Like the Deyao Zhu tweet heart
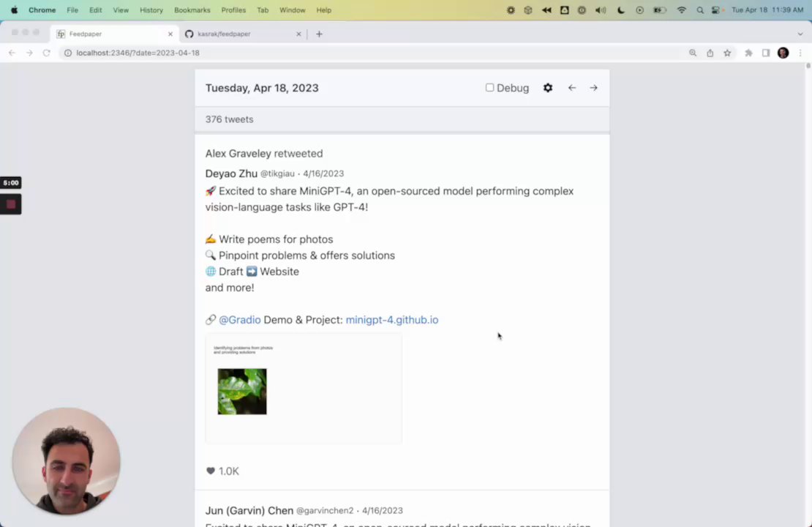Viewport: 812px width, 527px height. (210, 471)
